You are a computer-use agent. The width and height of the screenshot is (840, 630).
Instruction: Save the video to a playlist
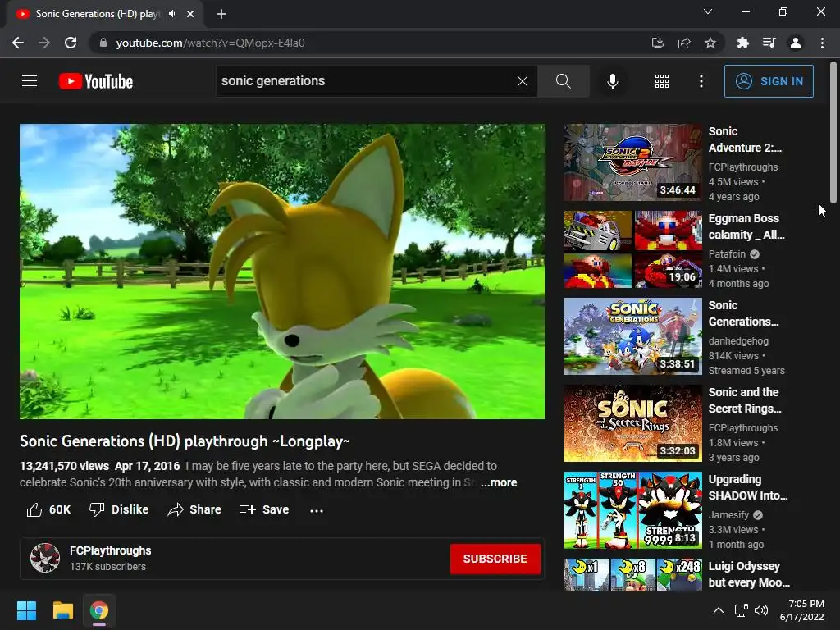tap(264, 509)
